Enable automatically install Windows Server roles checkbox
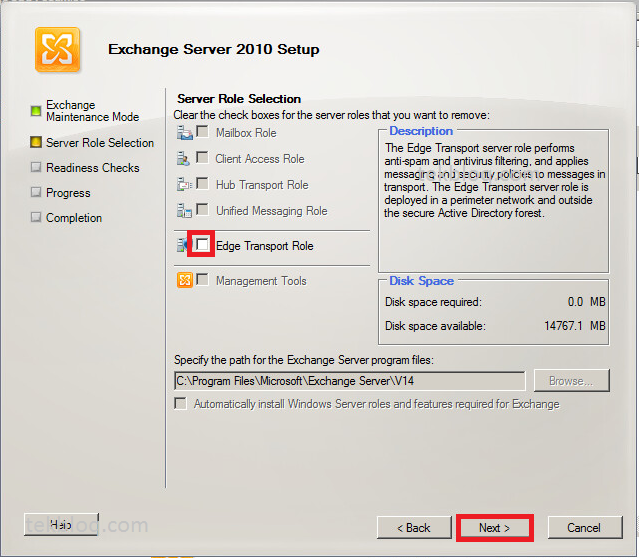Screen dimensions: 639x558 (x=181, y=404)
